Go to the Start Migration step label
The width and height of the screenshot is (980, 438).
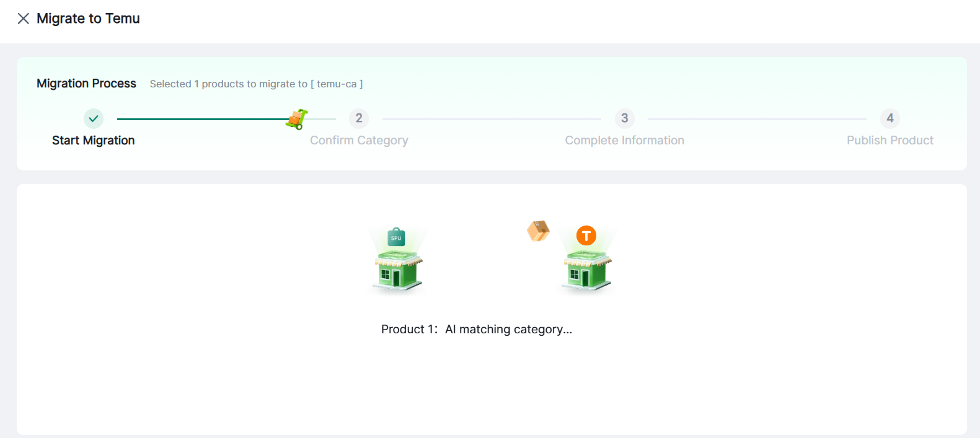(93, 141)
